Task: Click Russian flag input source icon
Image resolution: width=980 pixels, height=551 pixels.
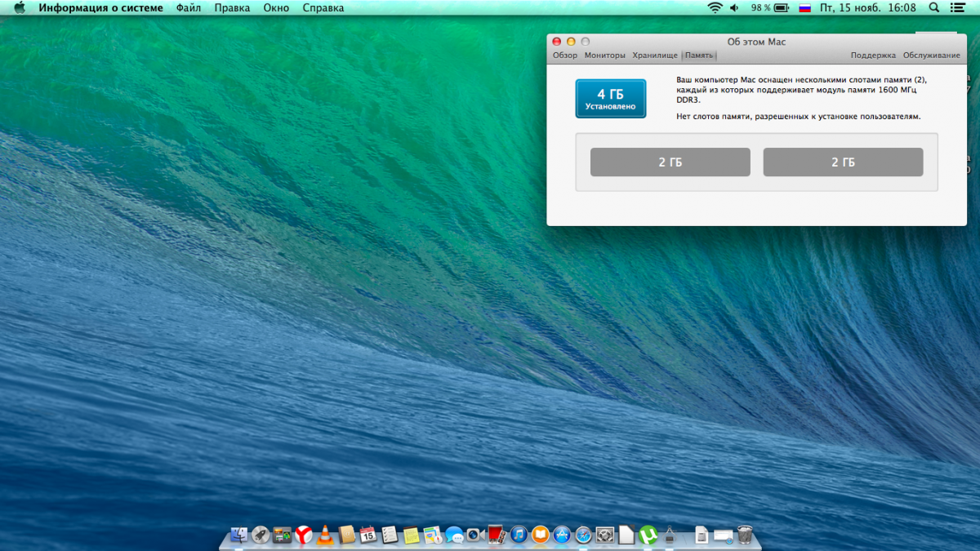Action: pos(804,8)
